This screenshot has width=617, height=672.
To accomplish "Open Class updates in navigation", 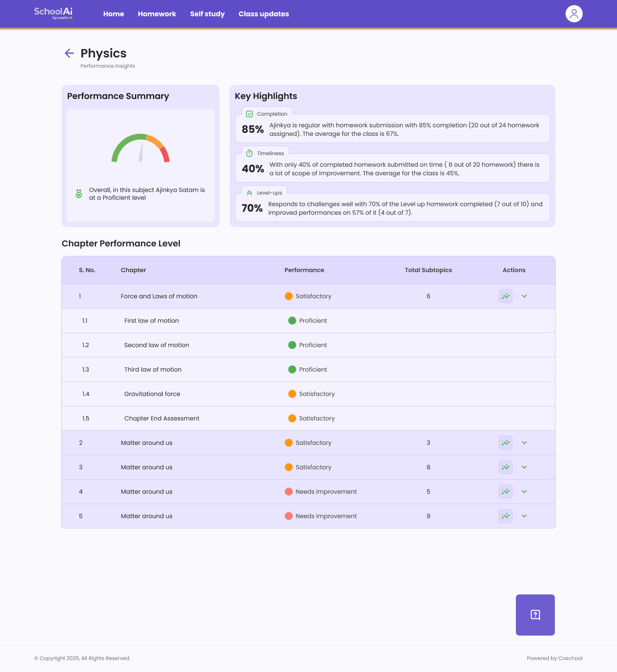I will pos(264,14).
